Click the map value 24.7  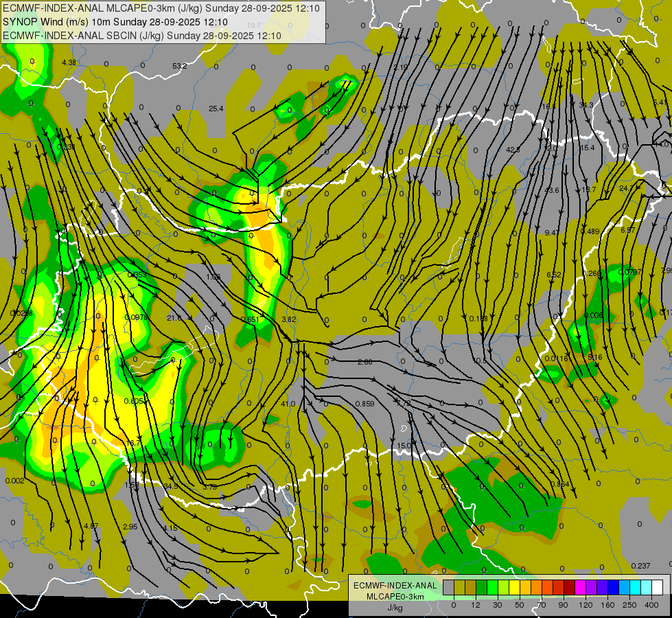pyautogui.click(x=626, y=188)
